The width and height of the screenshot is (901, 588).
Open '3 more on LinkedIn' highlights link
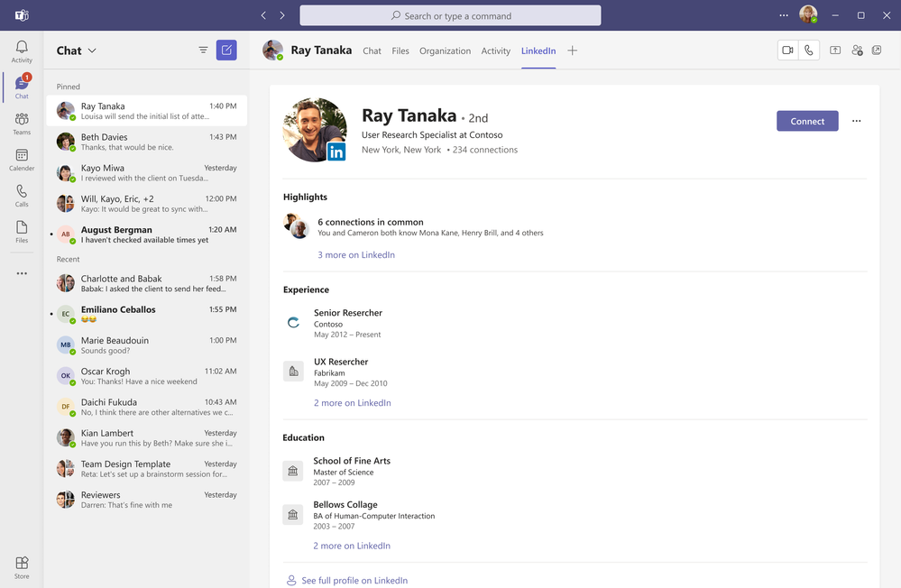(356, 254)
